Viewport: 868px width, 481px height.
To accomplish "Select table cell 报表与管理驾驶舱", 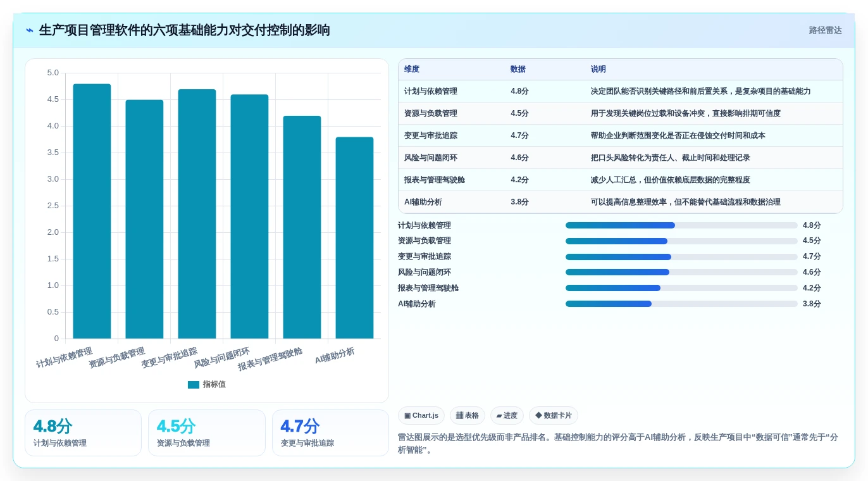I will coord(435,180).
